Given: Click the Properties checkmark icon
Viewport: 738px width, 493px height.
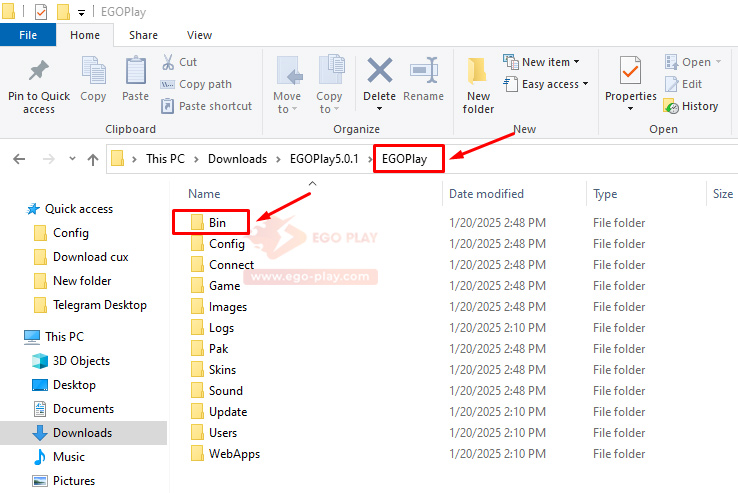Looking at the screenshot, I should 630,71.
